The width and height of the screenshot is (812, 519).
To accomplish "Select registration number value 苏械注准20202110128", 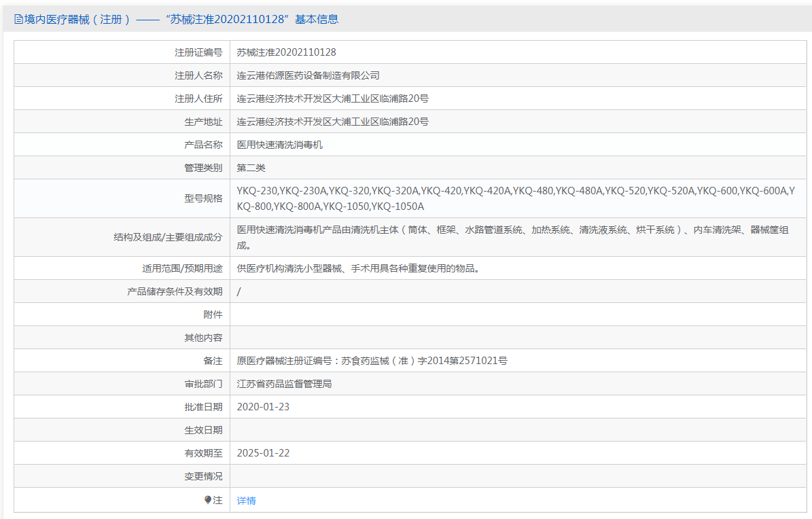I will (286, 52).
